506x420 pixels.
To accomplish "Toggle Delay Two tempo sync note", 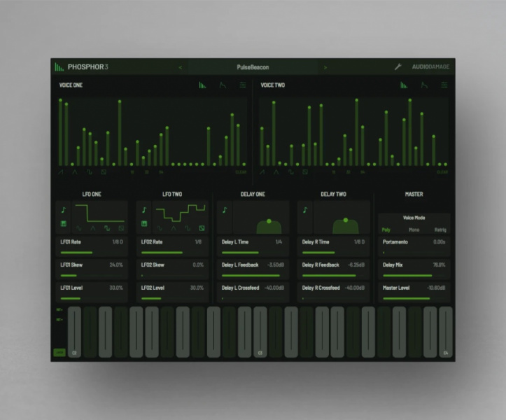I will [x=305, y=210].
